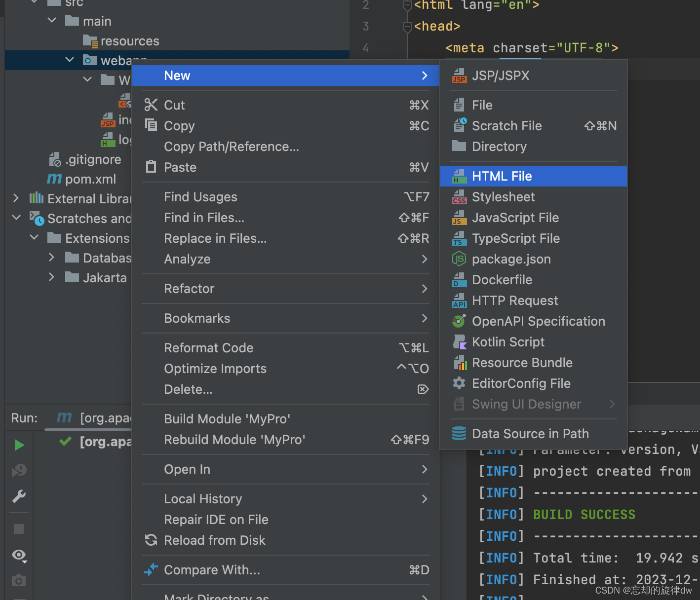Image resolution: width=700 pixels, height=600 pixels.
Task: Click the OpenAPI Specification icon
Action: pyautogui.click(x=459, y=321)
